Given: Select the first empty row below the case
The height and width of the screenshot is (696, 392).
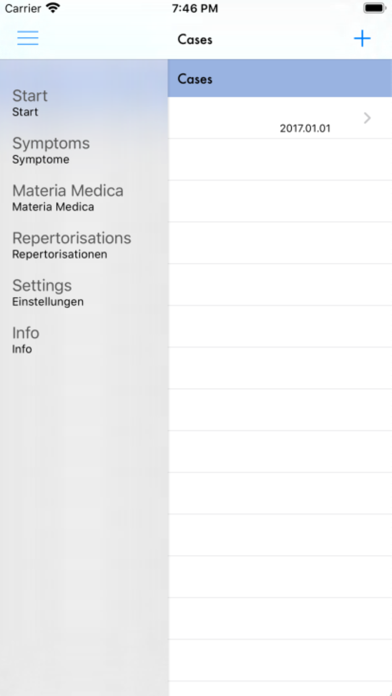Looking at the screenshot, I should coord(280,159).
